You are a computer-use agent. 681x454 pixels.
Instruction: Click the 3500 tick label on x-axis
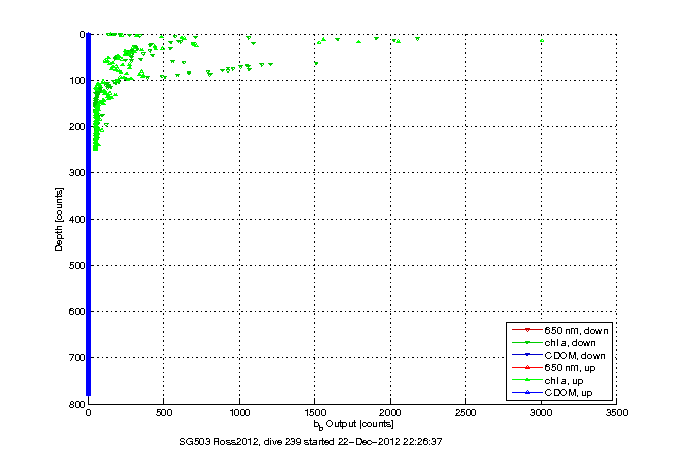click(616, 412)
